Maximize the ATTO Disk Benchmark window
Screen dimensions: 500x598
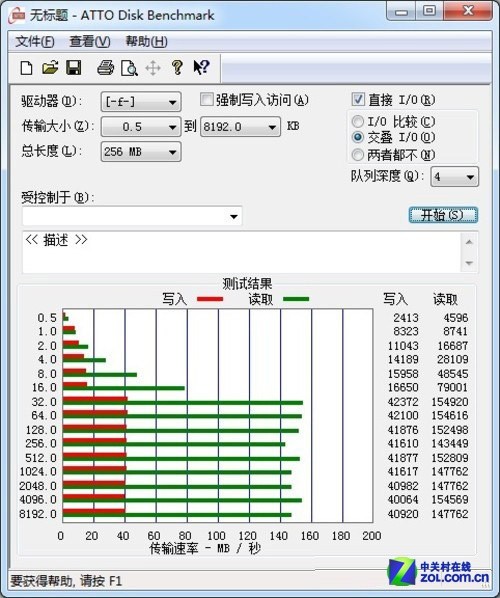coord(429,11)
